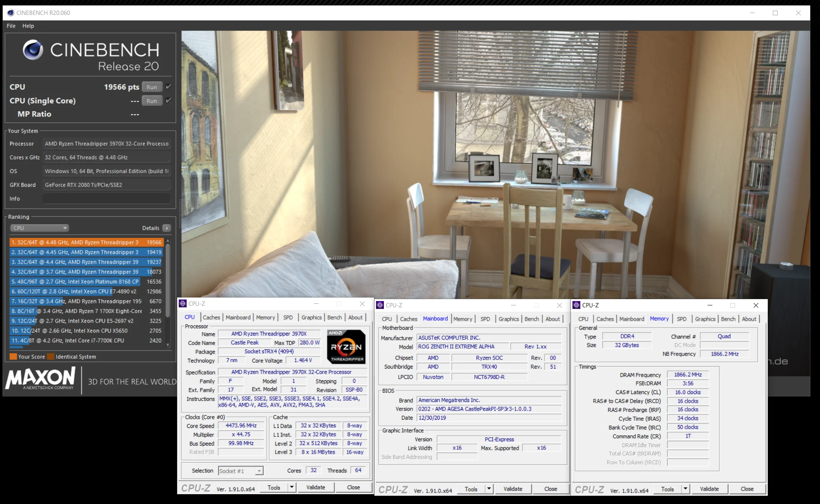Screen dimensions: 820x504
Task: Click the Cinebench sphere logo
Action: coord(33,50)
